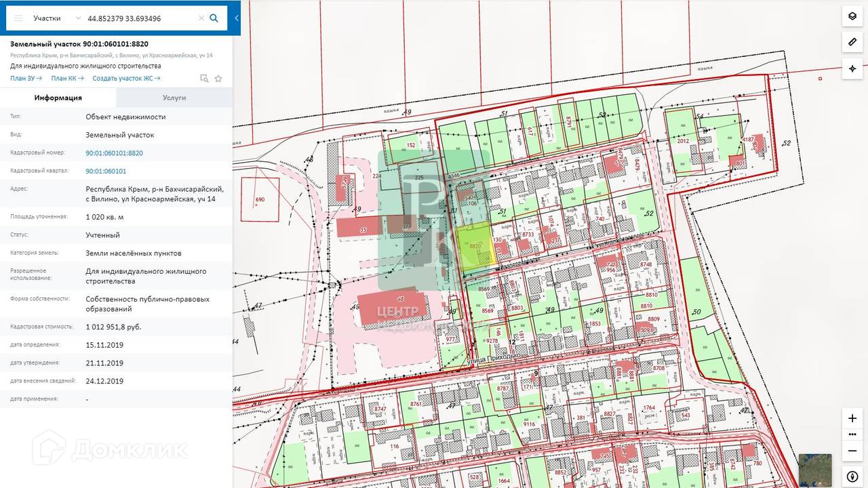Viewport: 868px width, 488px height.
Task: Open the План КК link
Action: 67,79
